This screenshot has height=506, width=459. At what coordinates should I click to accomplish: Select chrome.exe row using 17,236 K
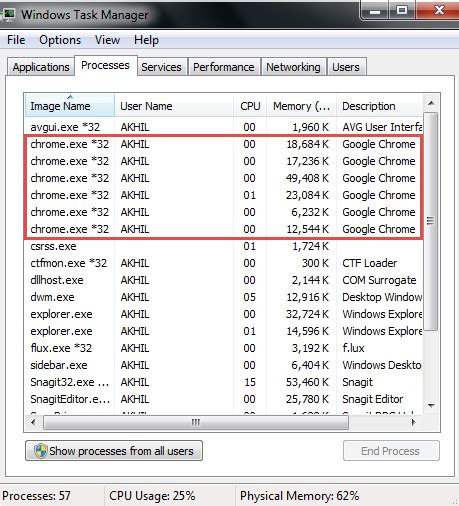(x=223, y=161)
